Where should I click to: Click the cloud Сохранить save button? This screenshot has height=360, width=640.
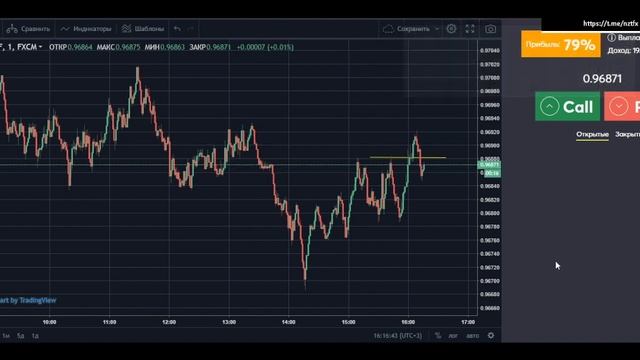click(407, 29)
